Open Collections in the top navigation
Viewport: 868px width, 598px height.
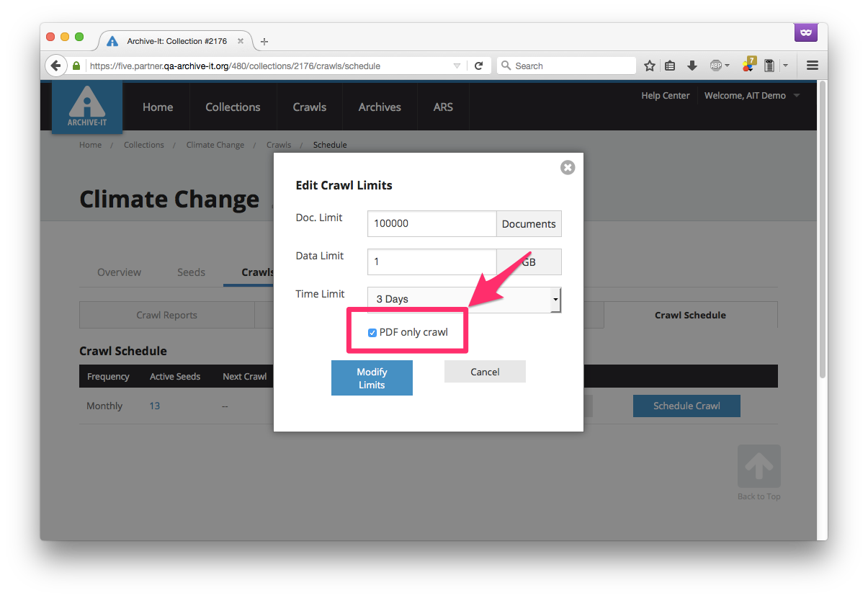[x=233, y=107]
